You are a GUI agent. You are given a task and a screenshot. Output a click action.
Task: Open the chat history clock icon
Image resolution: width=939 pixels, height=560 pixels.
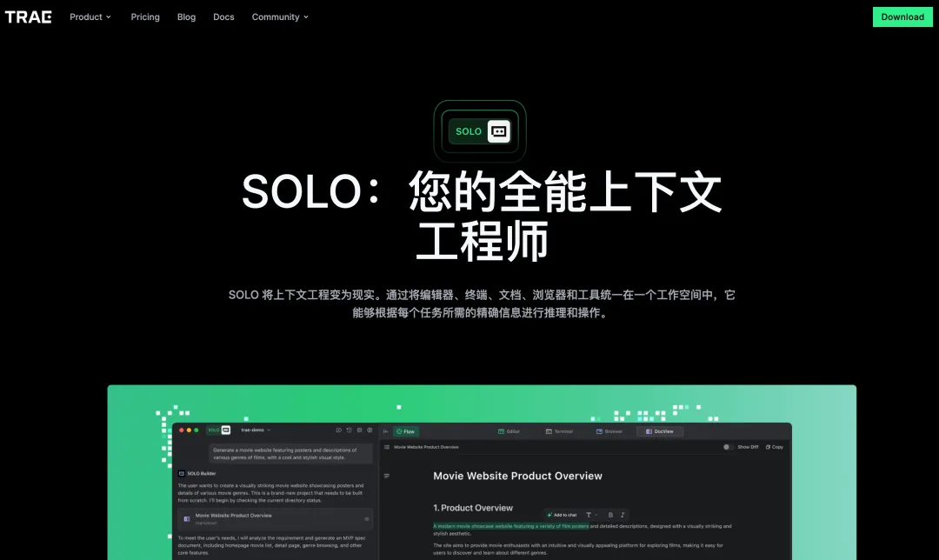(x=348, y=430)
